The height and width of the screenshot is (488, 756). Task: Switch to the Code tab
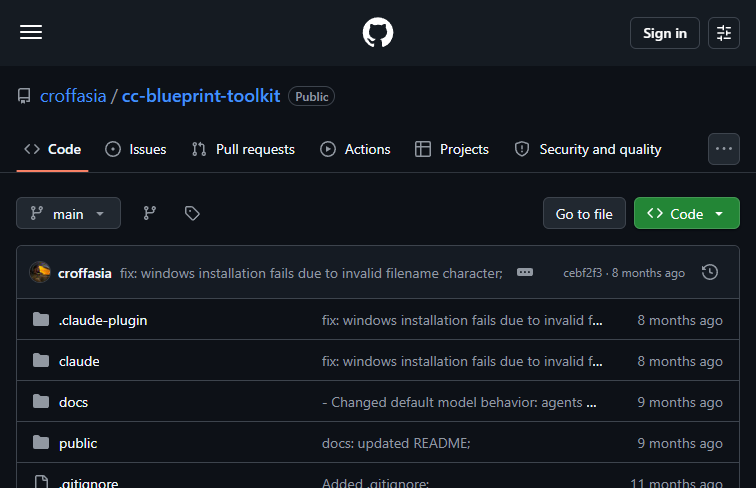pos(53,149)
